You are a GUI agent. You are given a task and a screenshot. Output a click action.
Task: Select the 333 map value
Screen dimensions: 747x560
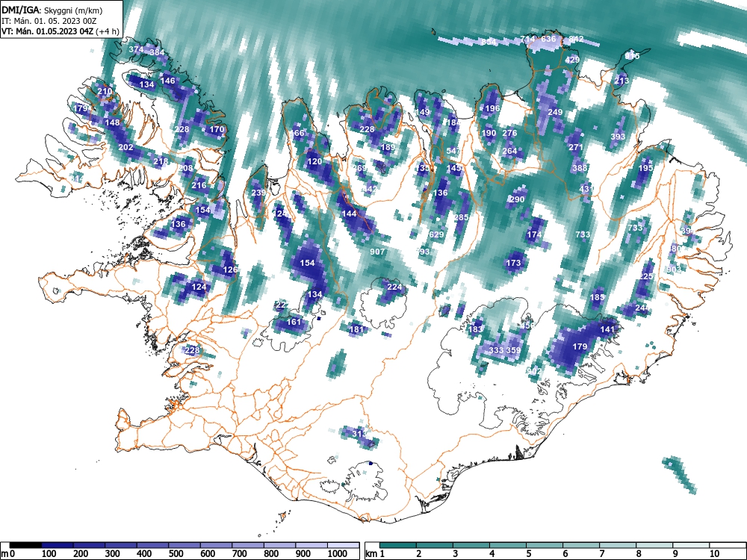[x=496, y=350]
